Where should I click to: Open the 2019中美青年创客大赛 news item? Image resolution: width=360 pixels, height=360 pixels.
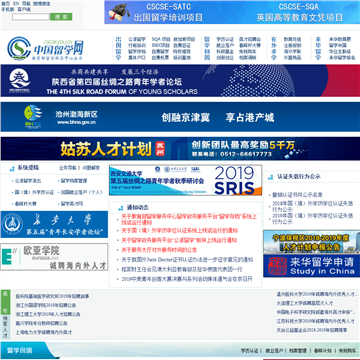tap(187, 279)
